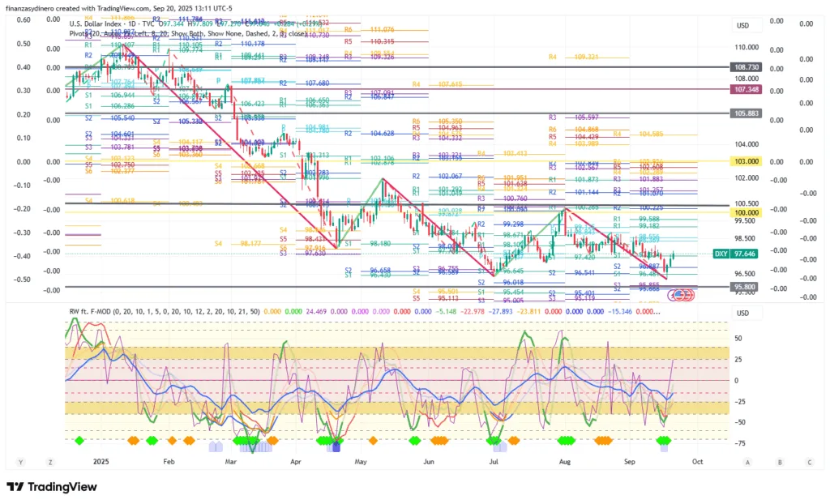
Task: Click the B circle icon at the bottom right
Action: (x=780, y=462)
